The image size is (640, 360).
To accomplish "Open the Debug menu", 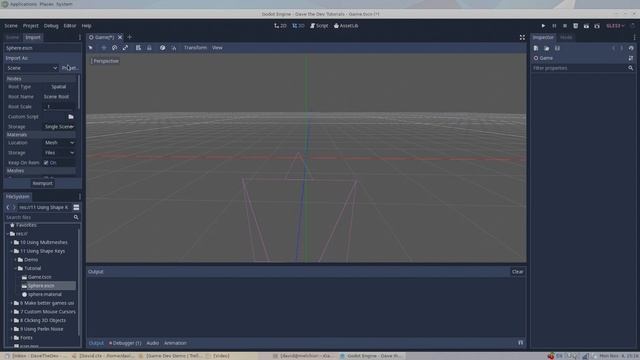I will (51, 26).
